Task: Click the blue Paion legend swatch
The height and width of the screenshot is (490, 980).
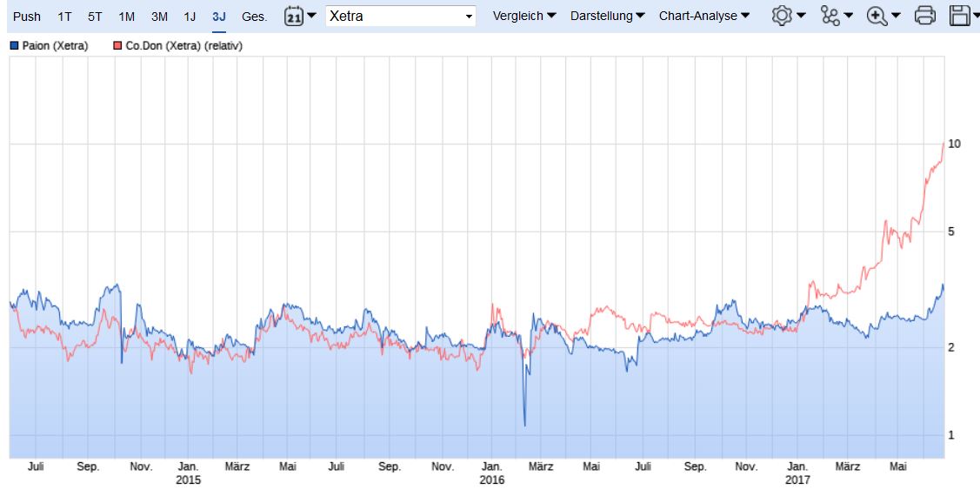Action: pyautogui.click(x=15, y=45)
